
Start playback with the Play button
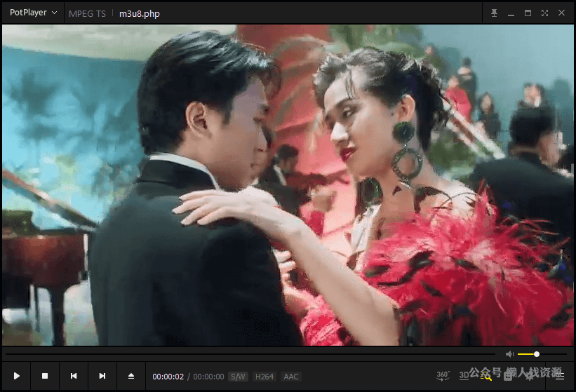pos(17,376)
